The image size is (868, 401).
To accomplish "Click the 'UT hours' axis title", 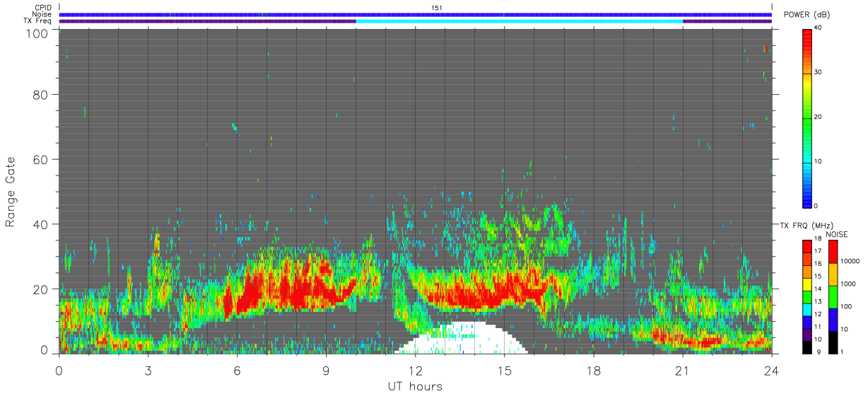I will [415, 386].
